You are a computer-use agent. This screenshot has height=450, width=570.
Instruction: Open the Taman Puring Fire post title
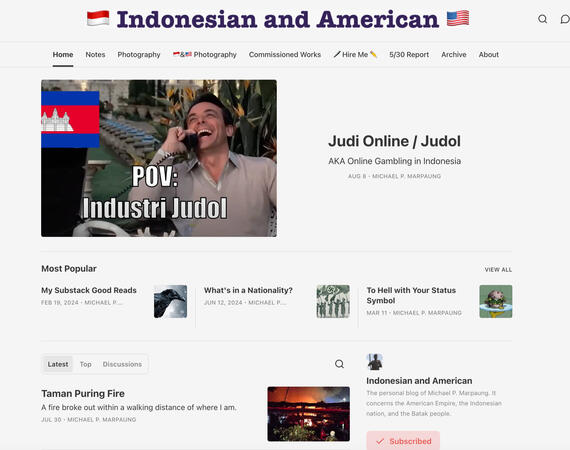point(83,393)
